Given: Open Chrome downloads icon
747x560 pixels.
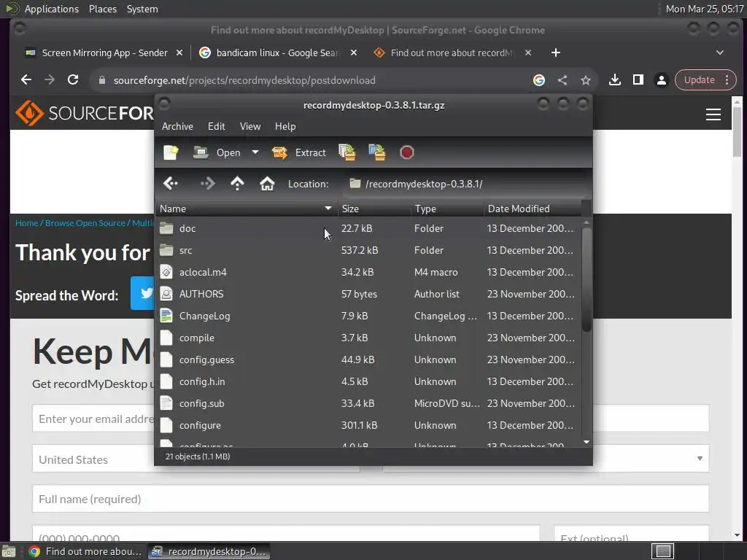Looking at the screenshot, I should [614, 80].
